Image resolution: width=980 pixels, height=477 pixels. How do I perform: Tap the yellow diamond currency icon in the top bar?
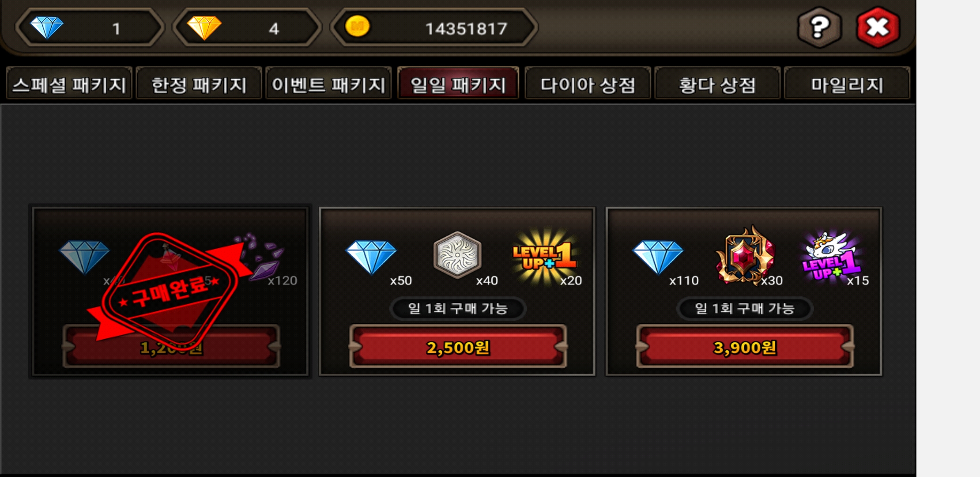(x=204, y=28)
